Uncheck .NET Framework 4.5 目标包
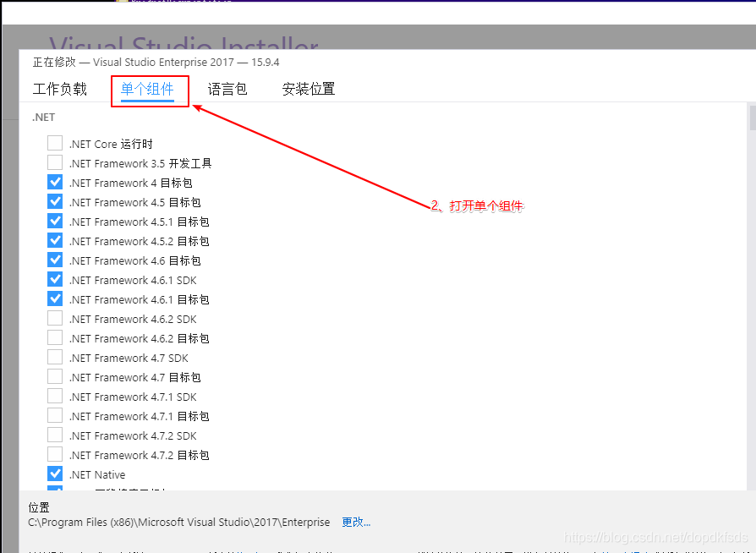Screen dimensions: 756x553 tap(55, 201)
